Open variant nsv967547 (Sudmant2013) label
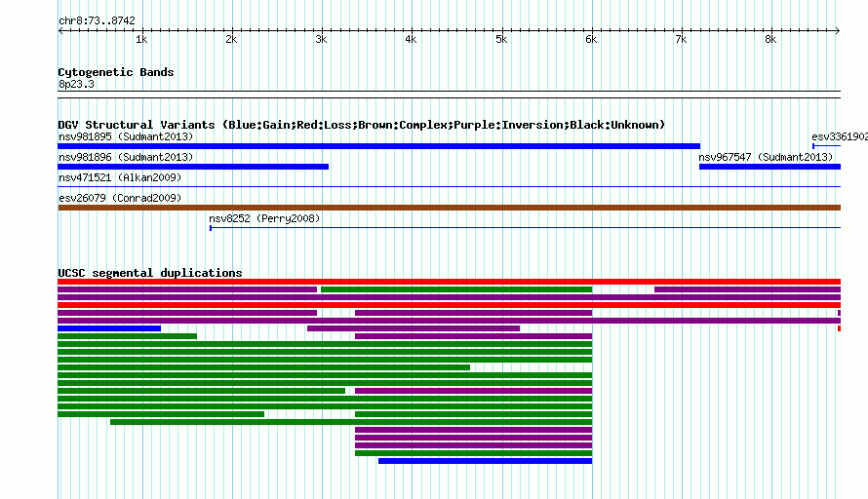This screenshot has width=868, height=499. point(766,157)
